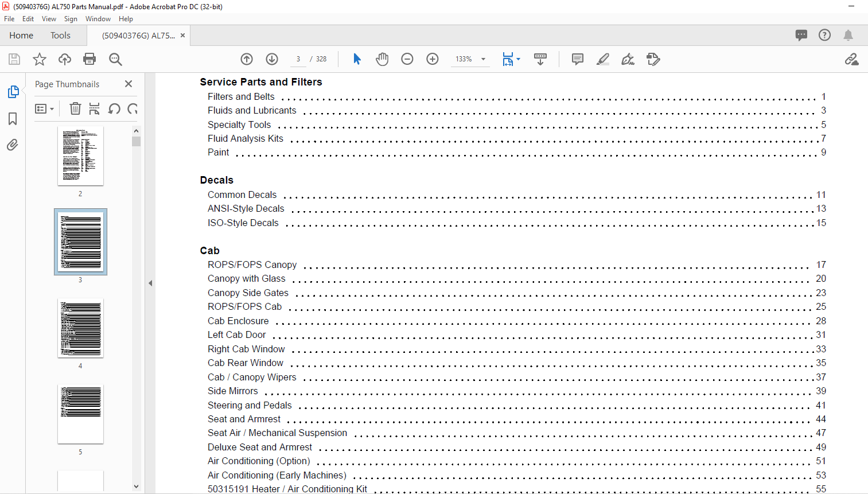The width and height of the screenshot is (868, 494).
Task: Open the thumbnails Options dropdown
Action: (x=44, y=108)
